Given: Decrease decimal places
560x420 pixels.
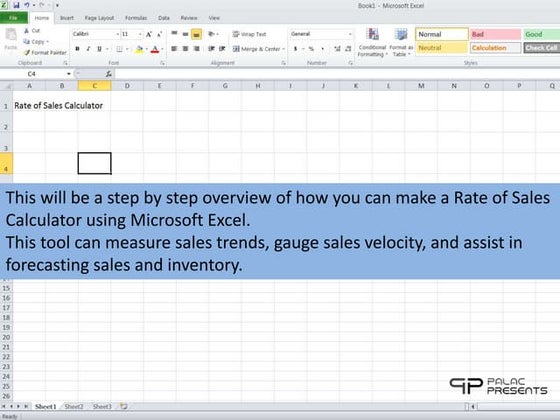Looking at the screenshot, I should (348, 49).
